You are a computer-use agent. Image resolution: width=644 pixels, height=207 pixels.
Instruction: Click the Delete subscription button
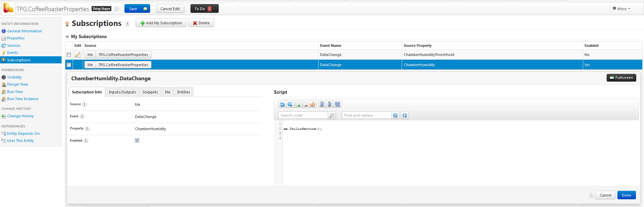coord(201,23)
